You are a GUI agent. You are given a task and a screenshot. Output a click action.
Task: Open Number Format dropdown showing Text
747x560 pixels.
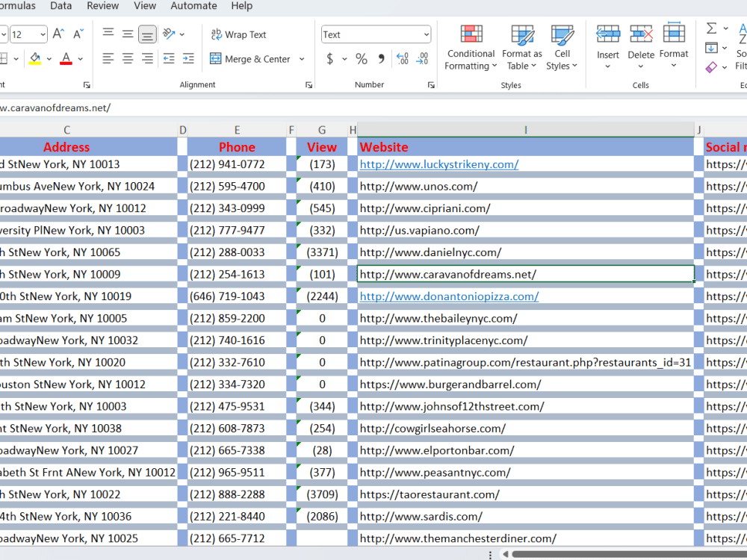376,34
